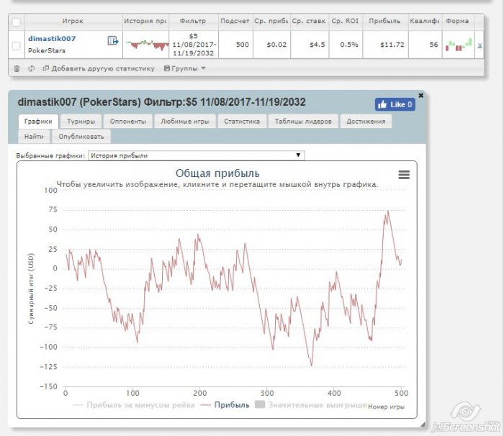504x436 pixels.
Task: Toggle legend item Прибыль за минусом рейка
Action: tap(134, 405)
